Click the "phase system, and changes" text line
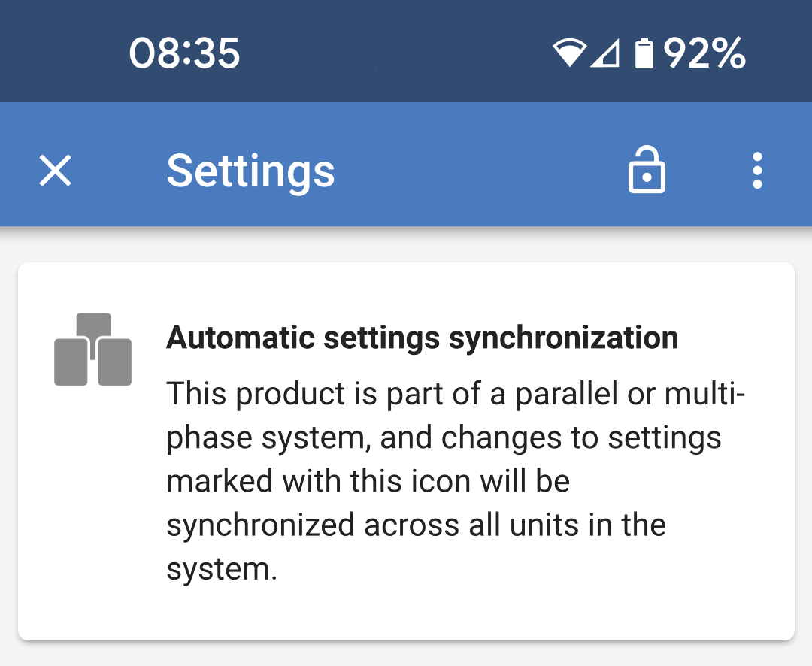 click(444, 437)
